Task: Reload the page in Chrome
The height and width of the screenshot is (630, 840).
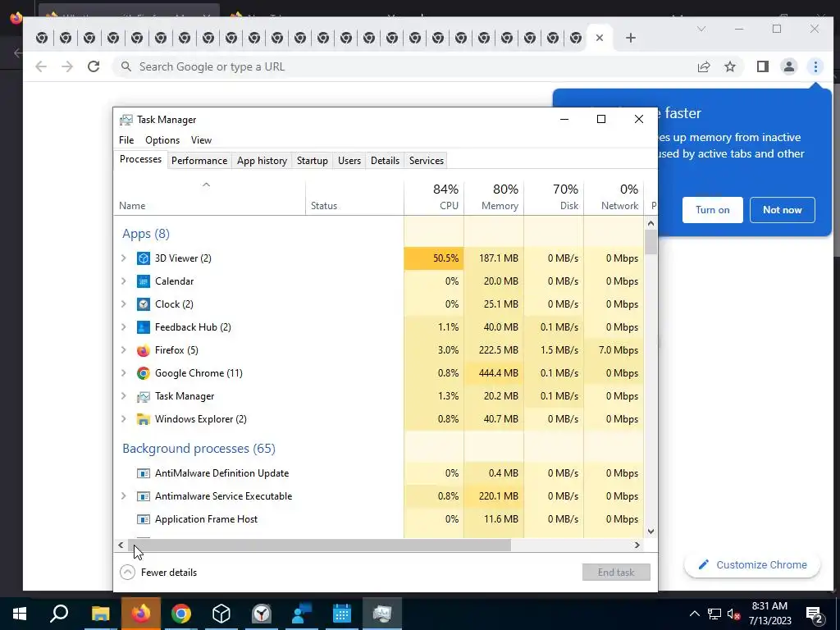Action: (x=94, y=66)
